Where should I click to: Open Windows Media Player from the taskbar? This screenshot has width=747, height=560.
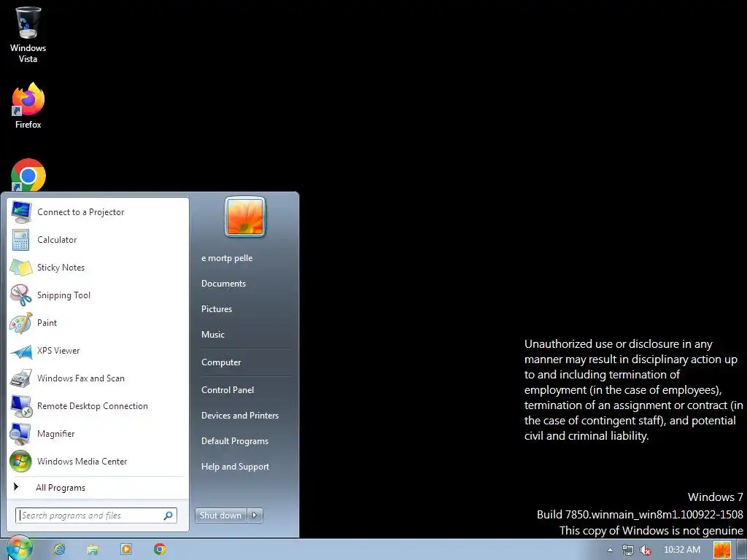pos(125,549)
